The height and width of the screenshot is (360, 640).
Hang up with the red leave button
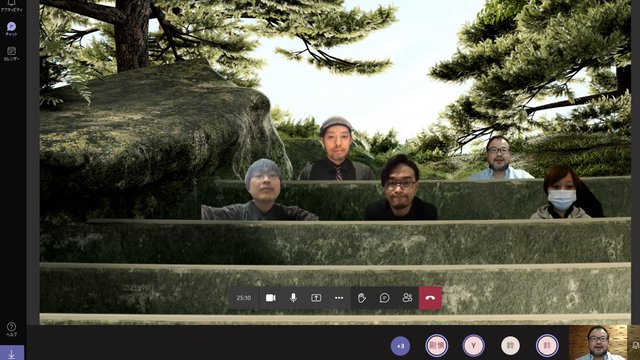(430, 298)
